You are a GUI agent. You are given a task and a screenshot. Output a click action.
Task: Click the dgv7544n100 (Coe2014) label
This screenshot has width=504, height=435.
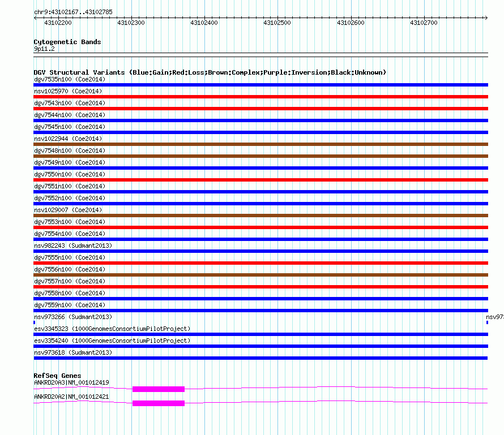coord(70,115)
